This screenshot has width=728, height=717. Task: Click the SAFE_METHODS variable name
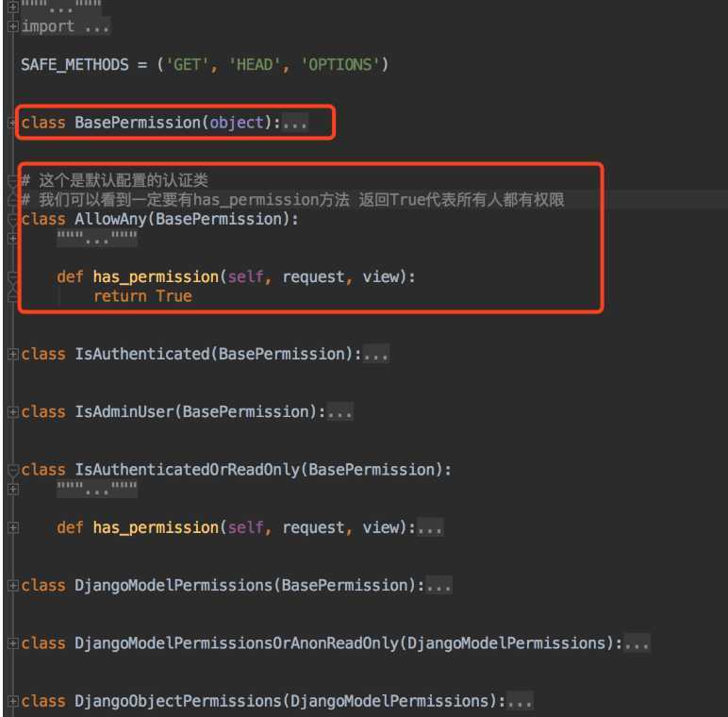[x=74, y=64]
